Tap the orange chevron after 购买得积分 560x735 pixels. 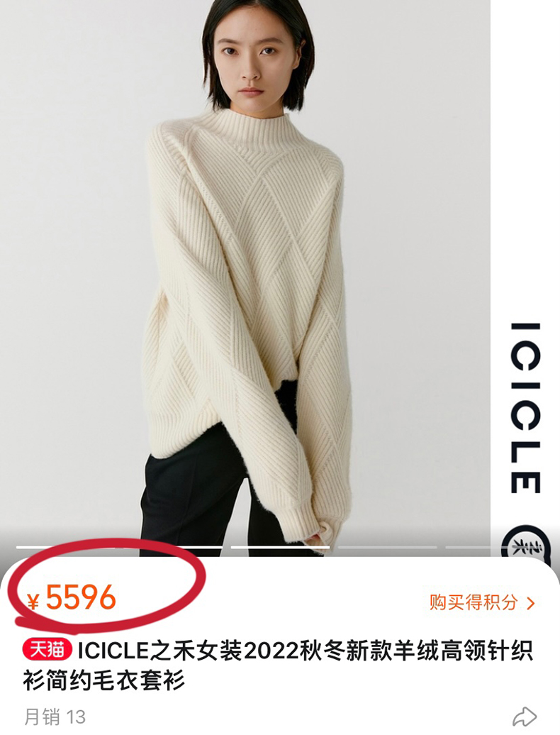click(530, 603)
